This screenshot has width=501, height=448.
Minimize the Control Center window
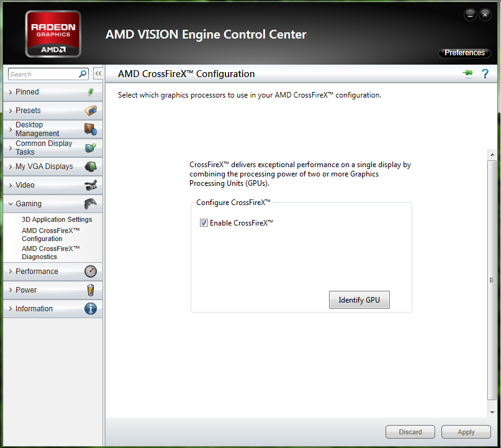tap(470, 15)
